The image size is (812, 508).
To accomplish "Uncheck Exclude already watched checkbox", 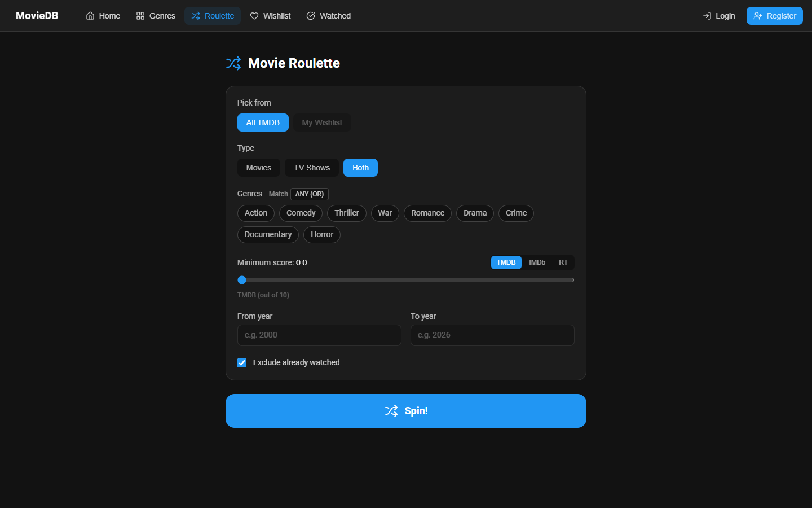I will [x=242, y=363].
